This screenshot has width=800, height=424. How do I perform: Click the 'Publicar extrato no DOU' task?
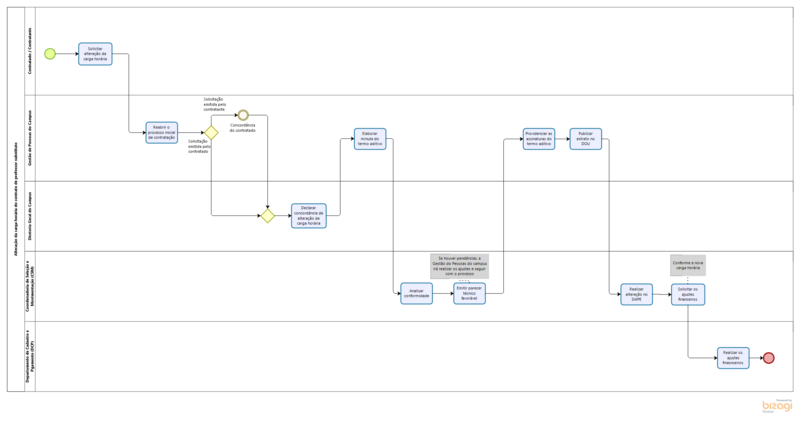click(x=586, y=139)
